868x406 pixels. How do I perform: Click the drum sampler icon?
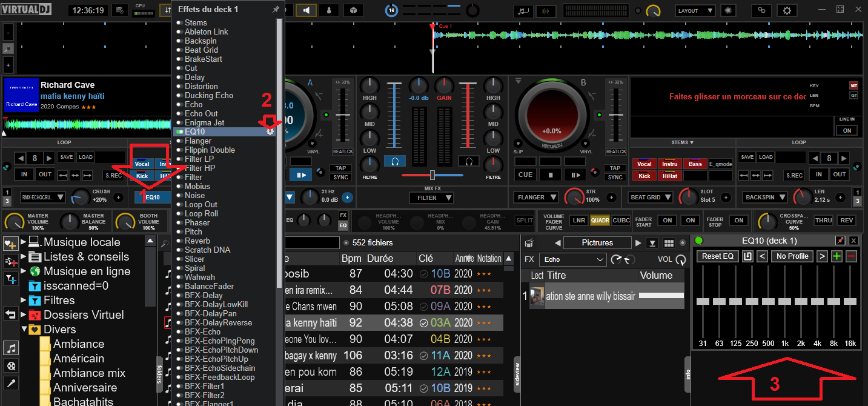coord(529,243)
